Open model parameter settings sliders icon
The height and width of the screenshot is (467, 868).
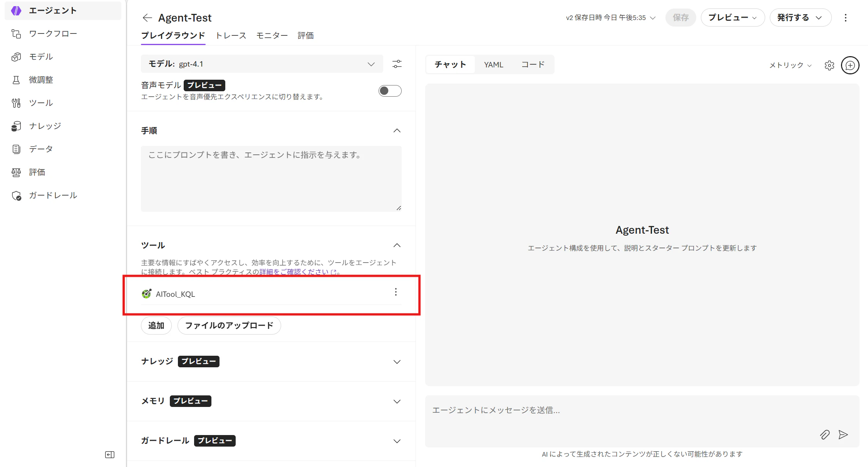click(x=397, y=64)
